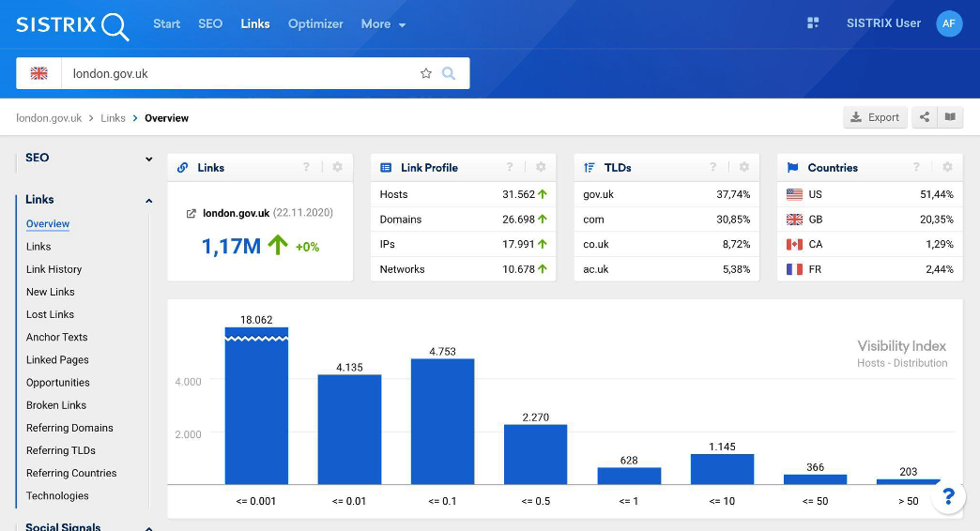Open the AF user avatar menu
The image size is (980, 531).
coord(949,23)
